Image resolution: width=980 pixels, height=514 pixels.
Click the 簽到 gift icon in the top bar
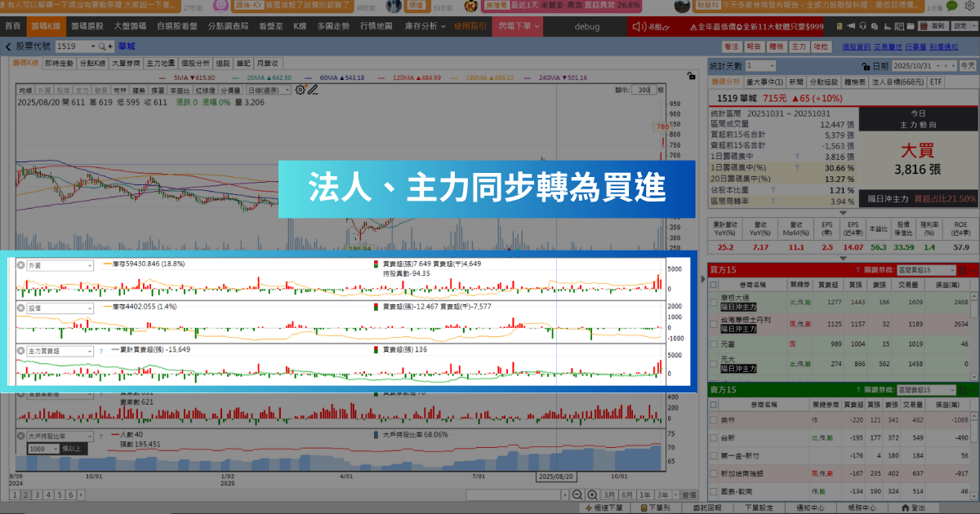[x=924, y=26]
